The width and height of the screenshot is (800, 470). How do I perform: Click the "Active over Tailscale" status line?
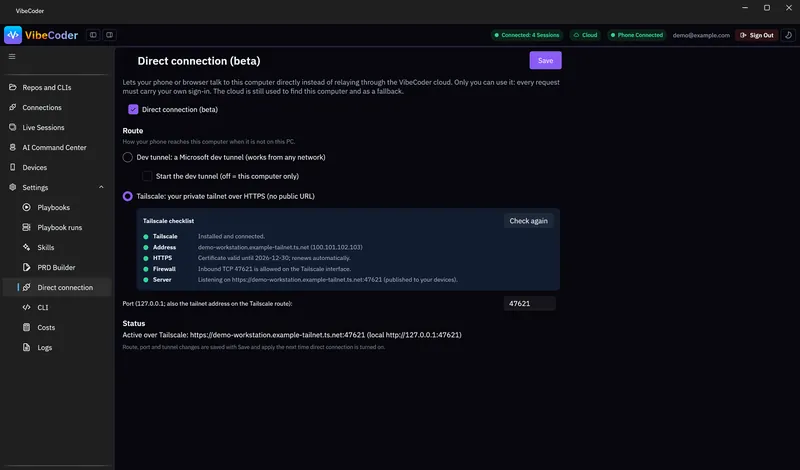pos(292,335)
